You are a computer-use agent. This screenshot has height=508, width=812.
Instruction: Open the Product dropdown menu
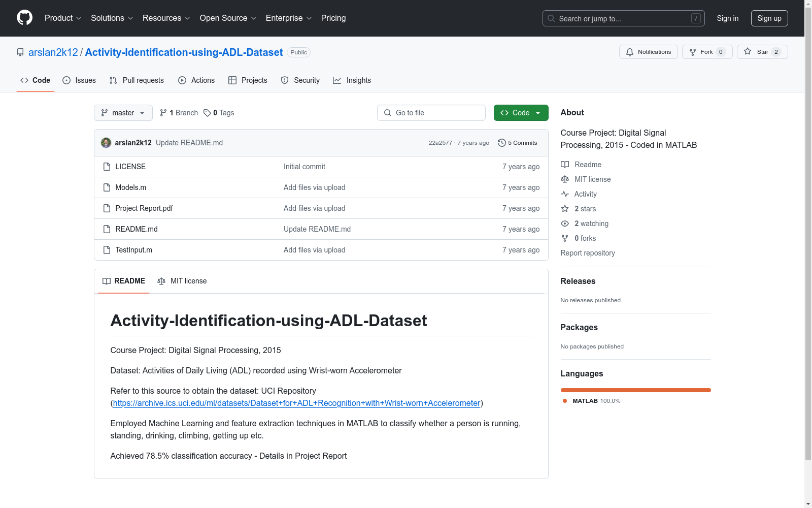click(x=63, y=18)
